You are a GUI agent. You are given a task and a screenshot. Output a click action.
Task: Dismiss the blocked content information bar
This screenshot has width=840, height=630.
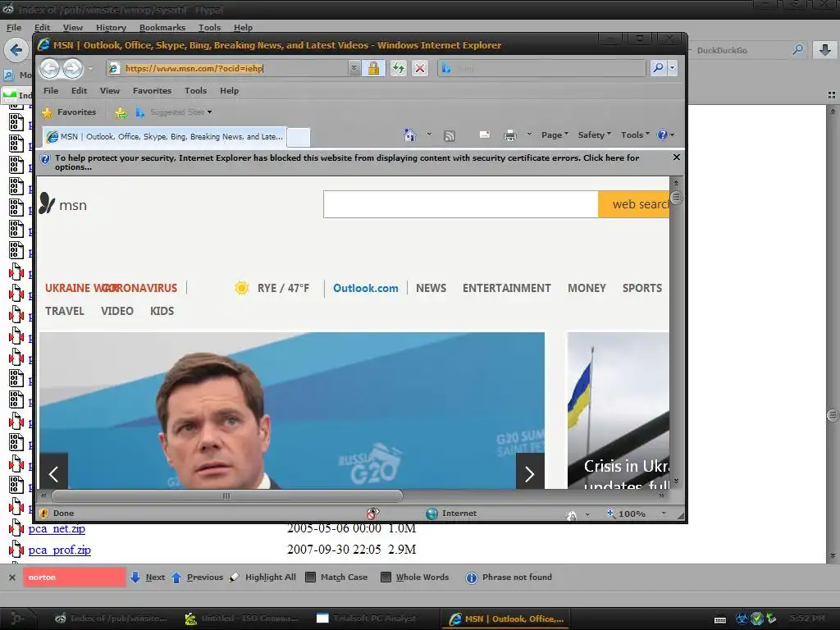676,157
